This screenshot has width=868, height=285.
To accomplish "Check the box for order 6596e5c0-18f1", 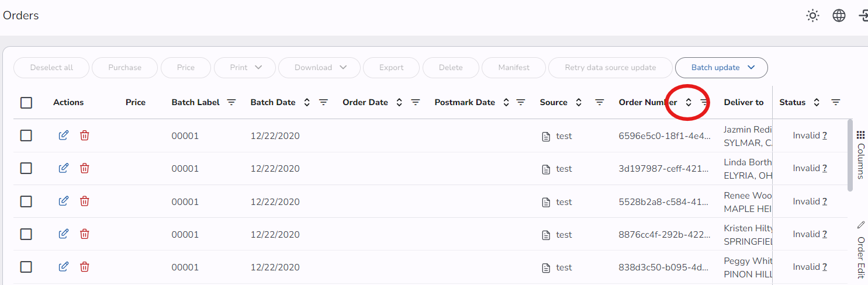I will (x=26, y=135).
